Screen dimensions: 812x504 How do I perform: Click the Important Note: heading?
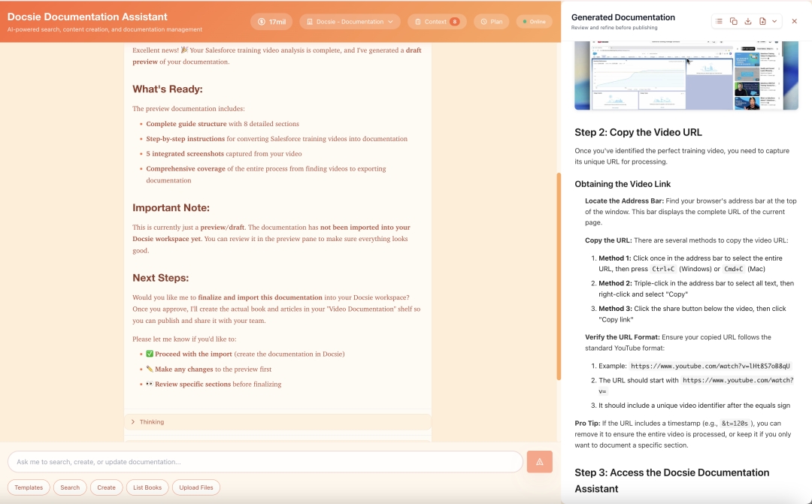point(171,207)
